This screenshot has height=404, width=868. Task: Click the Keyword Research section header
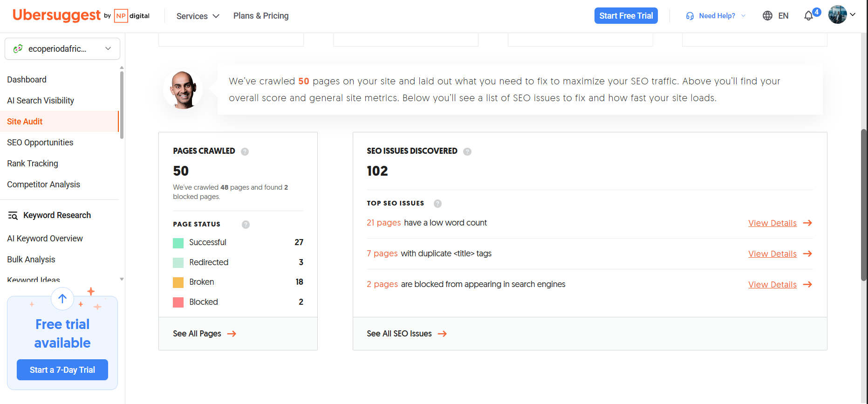click(x=57, y=215)
